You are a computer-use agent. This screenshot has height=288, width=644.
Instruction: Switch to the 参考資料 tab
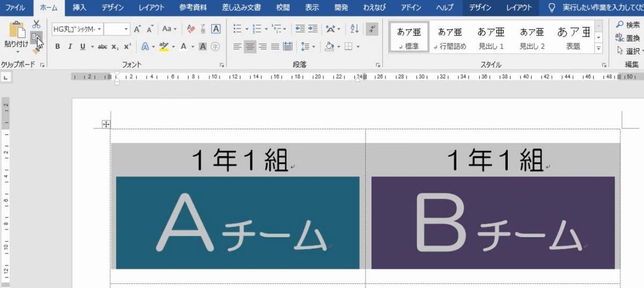193,8
